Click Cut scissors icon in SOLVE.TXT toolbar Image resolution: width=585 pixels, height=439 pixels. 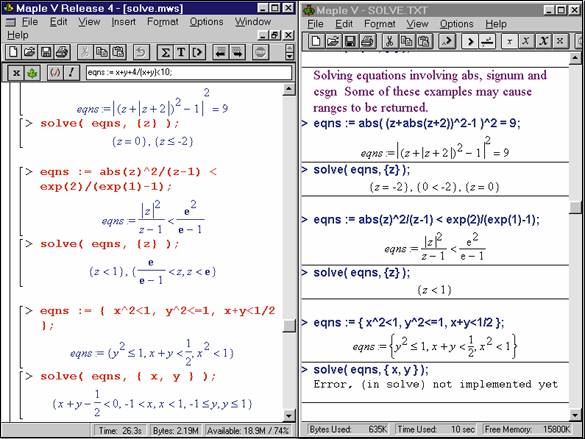pos(390,41)
